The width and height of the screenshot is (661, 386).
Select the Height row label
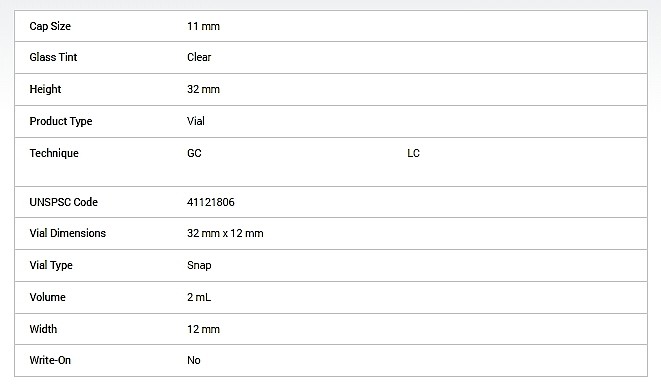coord(45,89)
